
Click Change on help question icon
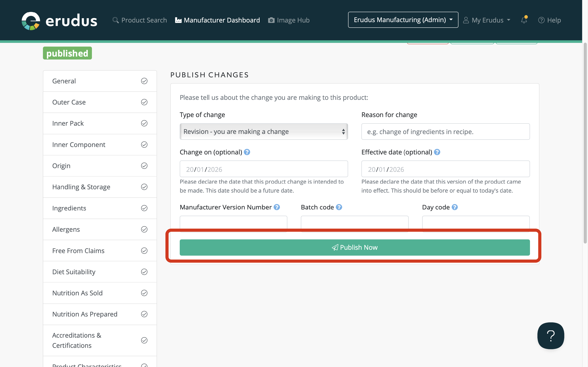click(x=247, y=152)
